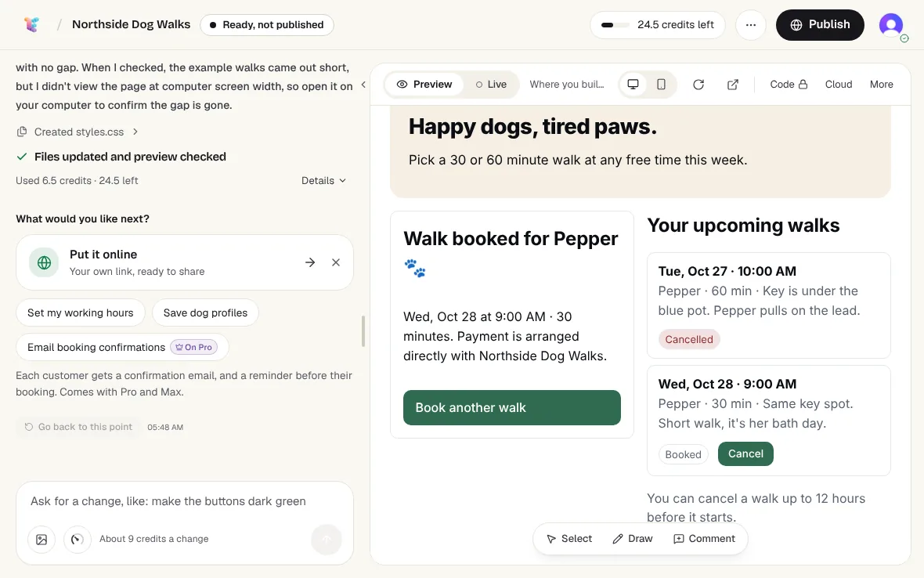
Task: Click the Your upcoming walks heading
Action: (x=743, y=225)
